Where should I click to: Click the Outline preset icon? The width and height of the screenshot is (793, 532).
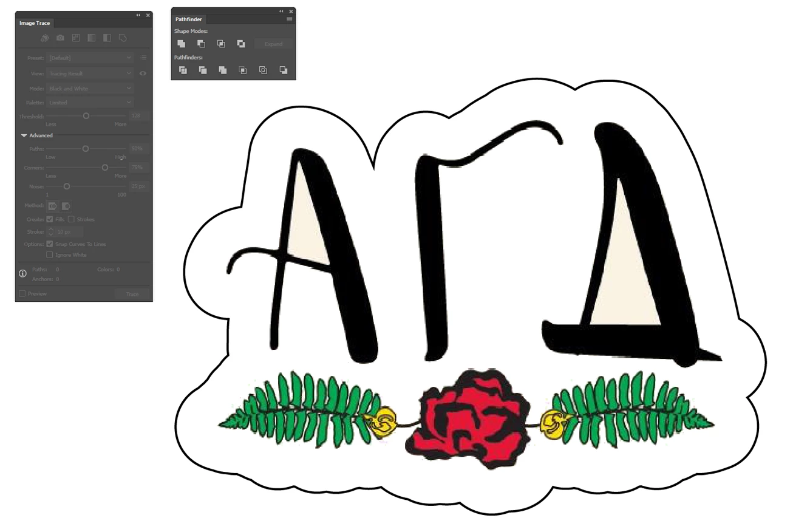(x=123, y=38)
